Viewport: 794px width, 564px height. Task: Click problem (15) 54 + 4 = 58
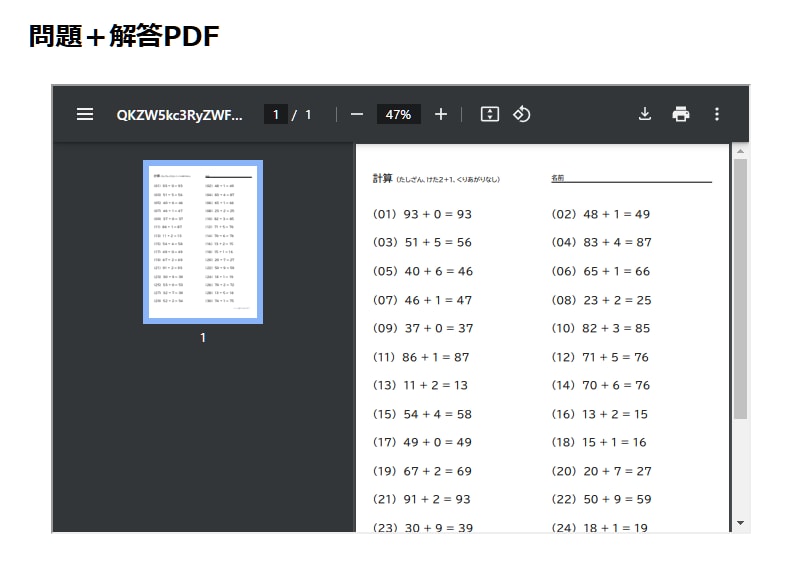point(422,415)
